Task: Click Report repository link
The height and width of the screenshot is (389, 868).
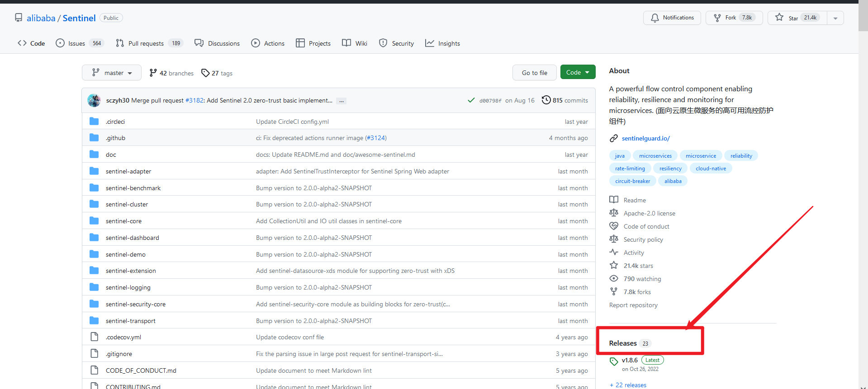Action: 633,305
